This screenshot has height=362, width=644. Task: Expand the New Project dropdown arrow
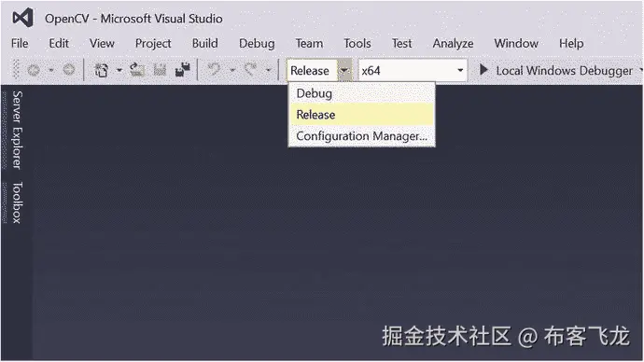(x=119, y=70)
